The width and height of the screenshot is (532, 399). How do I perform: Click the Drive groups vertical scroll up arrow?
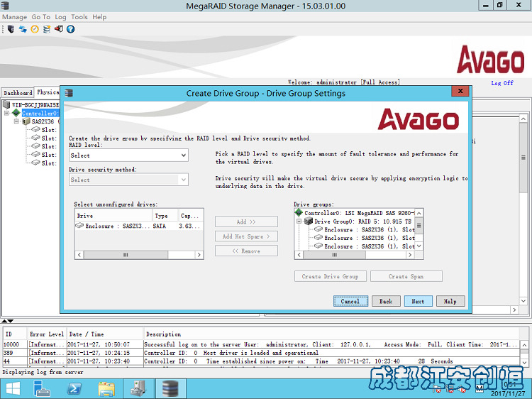click(419, 213)
